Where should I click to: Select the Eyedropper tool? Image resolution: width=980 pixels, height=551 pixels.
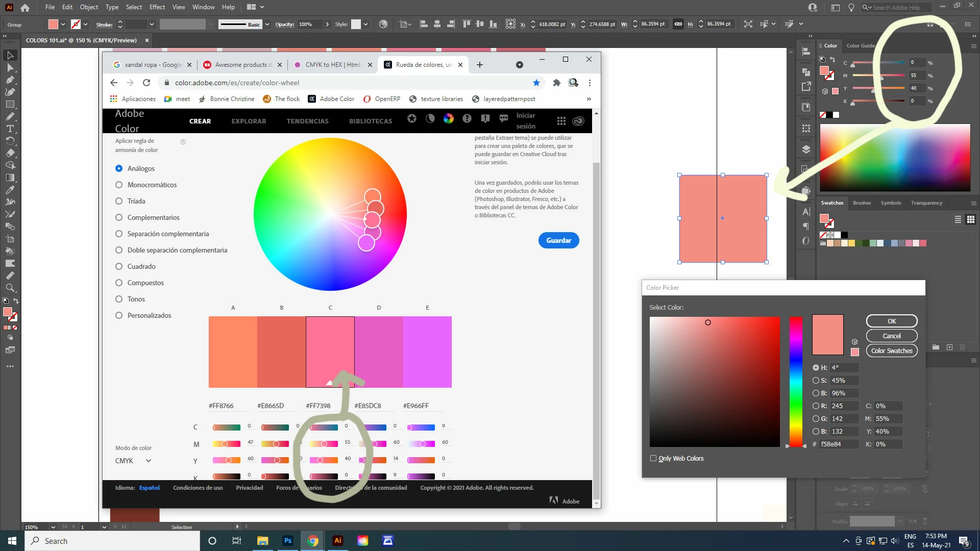[10, 190]
